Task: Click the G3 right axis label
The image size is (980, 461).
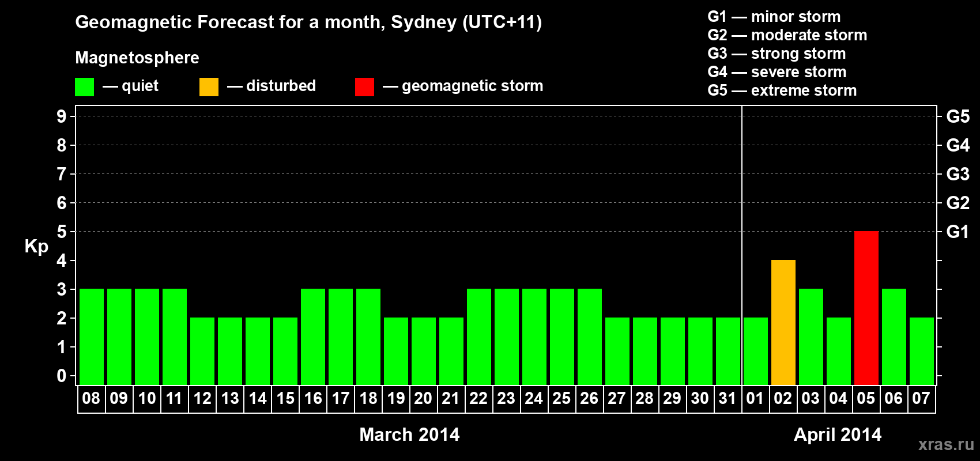Action: (958, 174)
